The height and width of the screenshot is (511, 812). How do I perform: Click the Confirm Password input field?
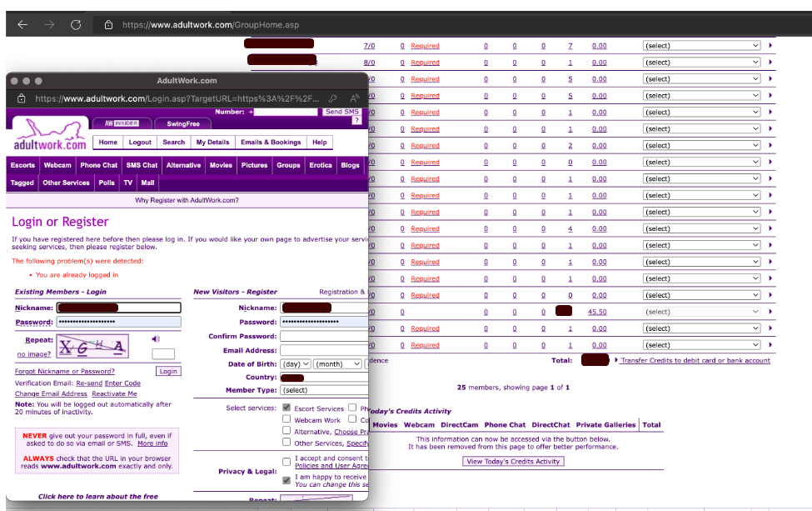(324, 336)
